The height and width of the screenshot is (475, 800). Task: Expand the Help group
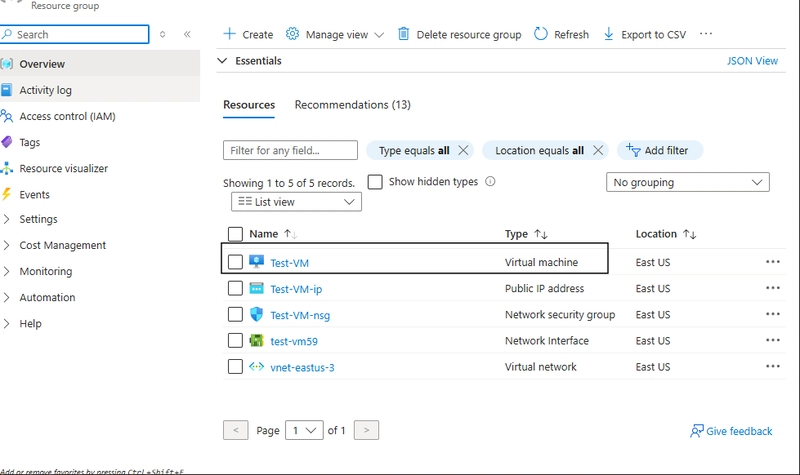(x=7, y=323)
